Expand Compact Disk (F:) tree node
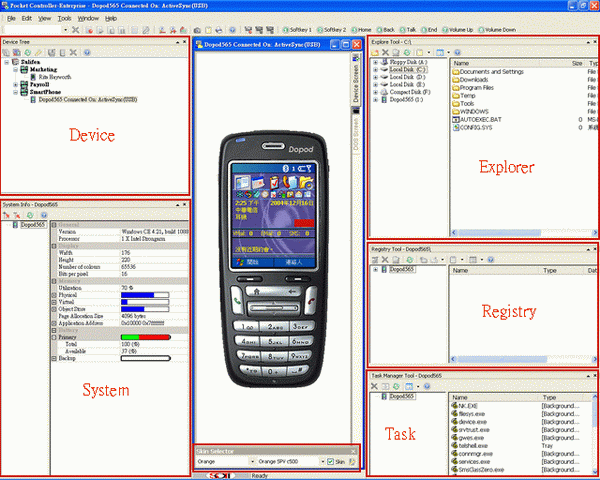This screenshot has width=600, height=480. [375, 92]
